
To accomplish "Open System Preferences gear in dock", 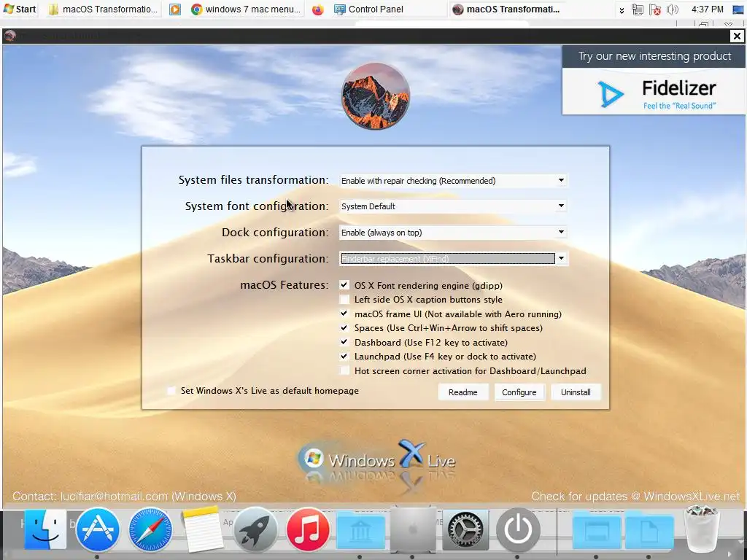I will coord(465,529).
